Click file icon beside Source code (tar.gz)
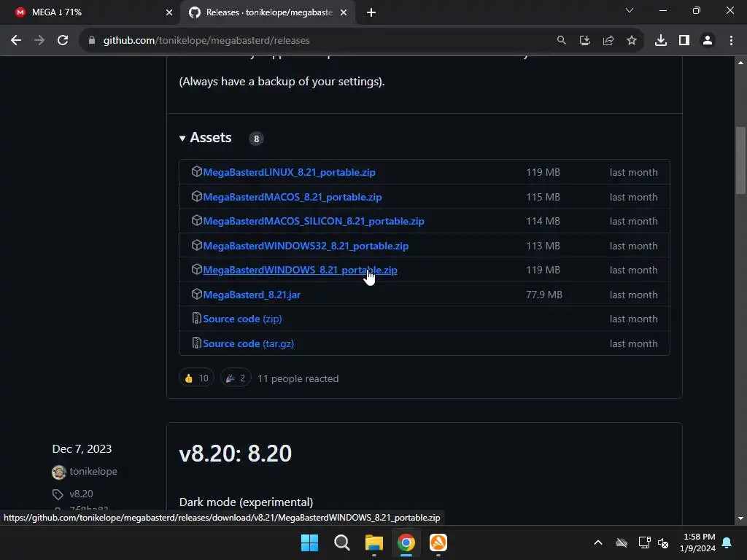Viewport: 747px width, 560px height. click(x=196, y=343)
